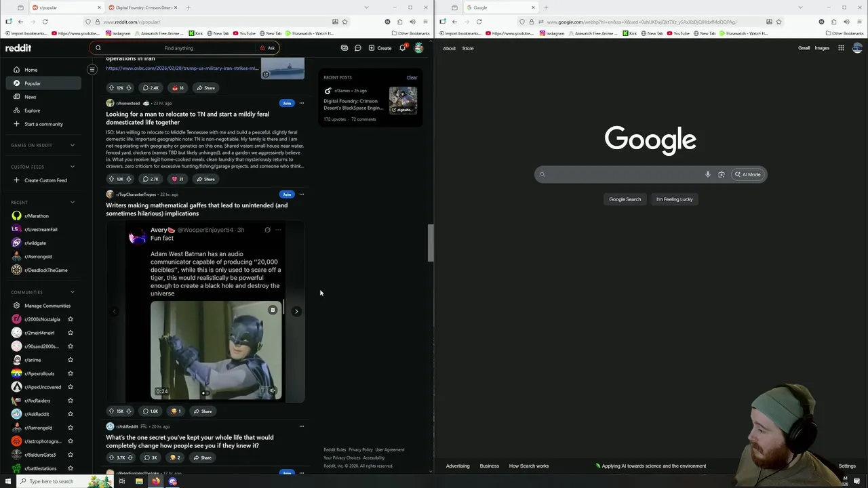Open Other Bookmarks folder in Reddit window
This screenshot has width=868, height=488.
[410, 33]
